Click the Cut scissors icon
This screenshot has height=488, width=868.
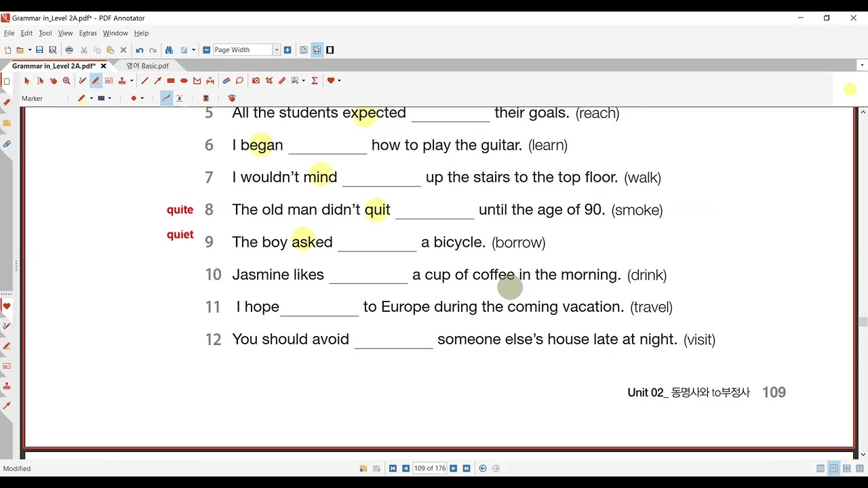click(x=84, y=50)
